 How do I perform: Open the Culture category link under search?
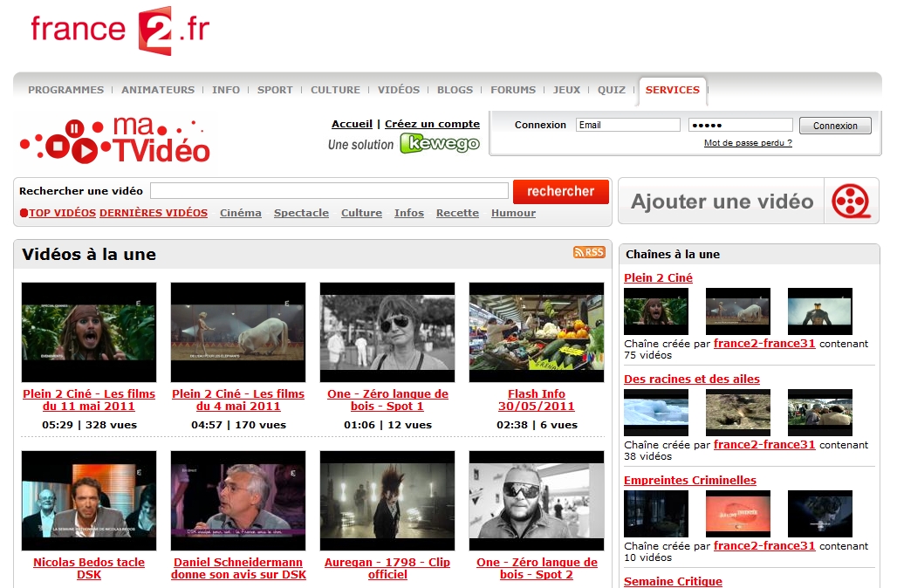(361, 213)
